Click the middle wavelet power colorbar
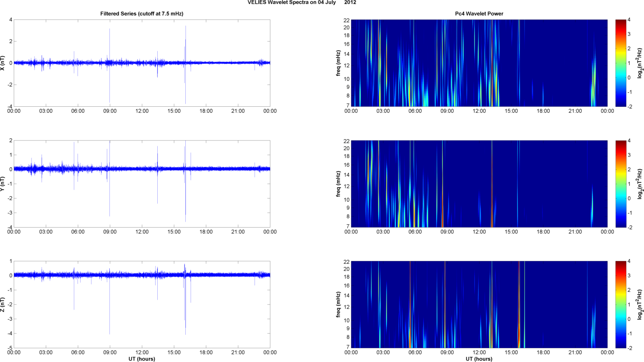This screenshot has width=644, height=362. [621, 184]
